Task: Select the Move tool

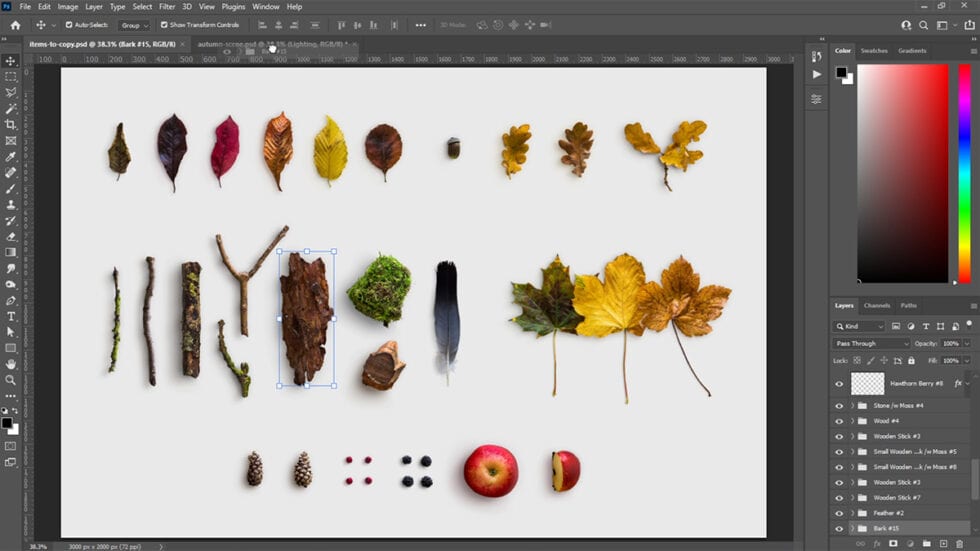Action: 11,61
